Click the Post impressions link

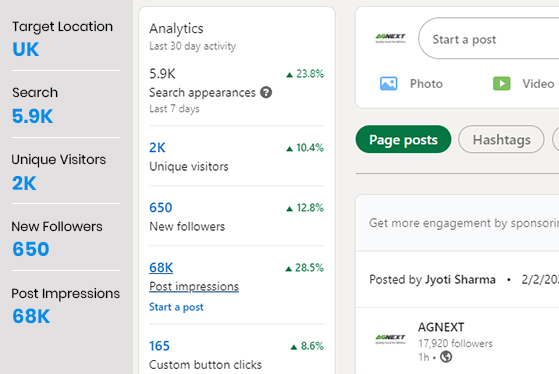click(x=194, y=286)
